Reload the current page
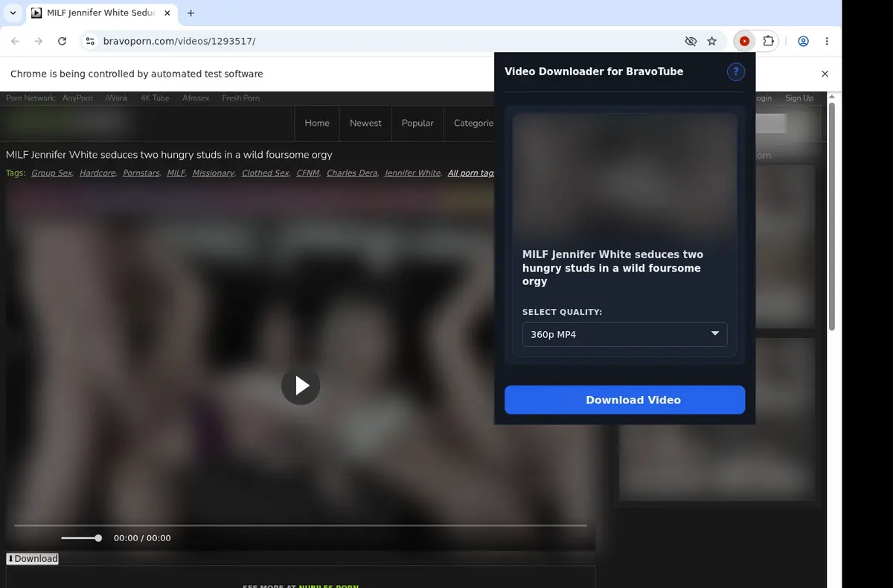Viewport: 893px width, 588px height. pyautogui.click(x=63, y=41)
